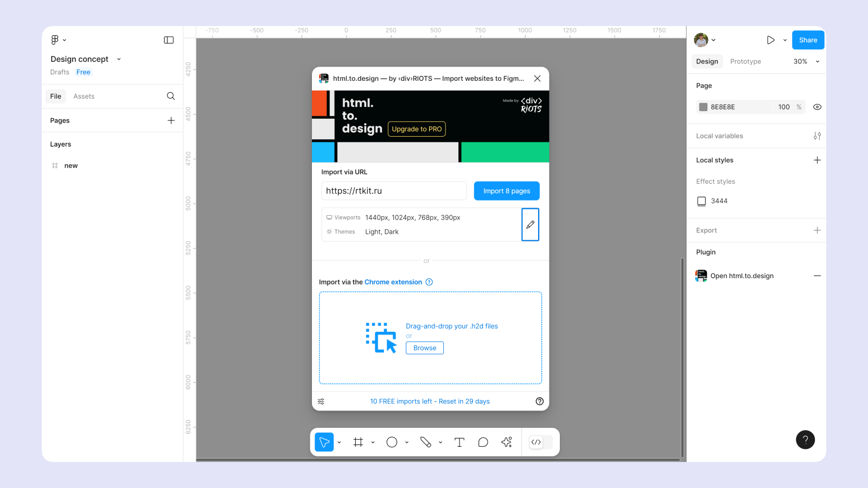Expand the Figma main menu
The width and height of the screenshot is (868, 488).
click(58, 40)
